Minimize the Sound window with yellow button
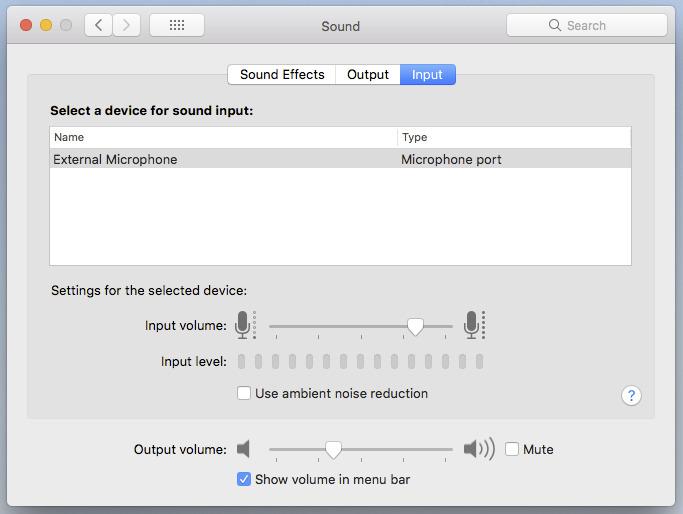 [46, 25]
